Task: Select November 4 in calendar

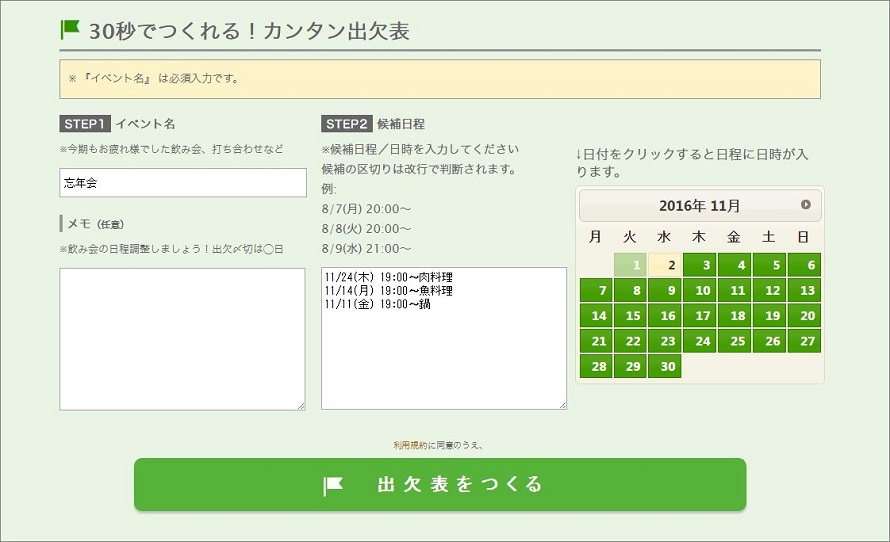Action: click(734, 265)
